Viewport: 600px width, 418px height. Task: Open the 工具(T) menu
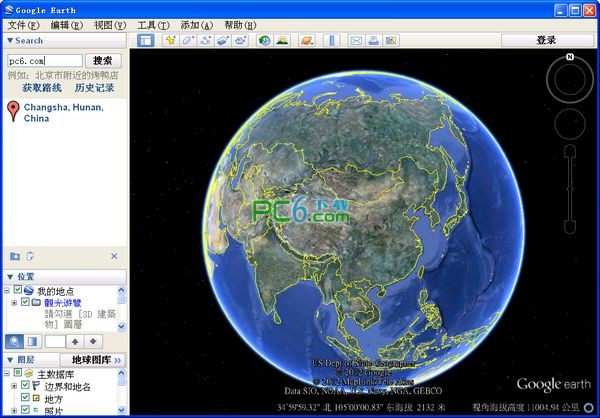click(x=153, y=25)
